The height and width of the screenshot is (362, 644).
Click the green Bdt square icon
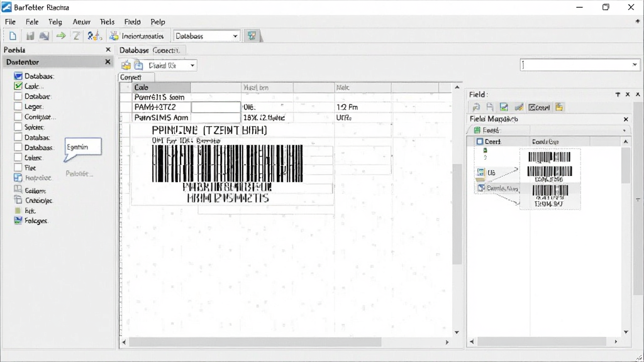pos(18,211)
